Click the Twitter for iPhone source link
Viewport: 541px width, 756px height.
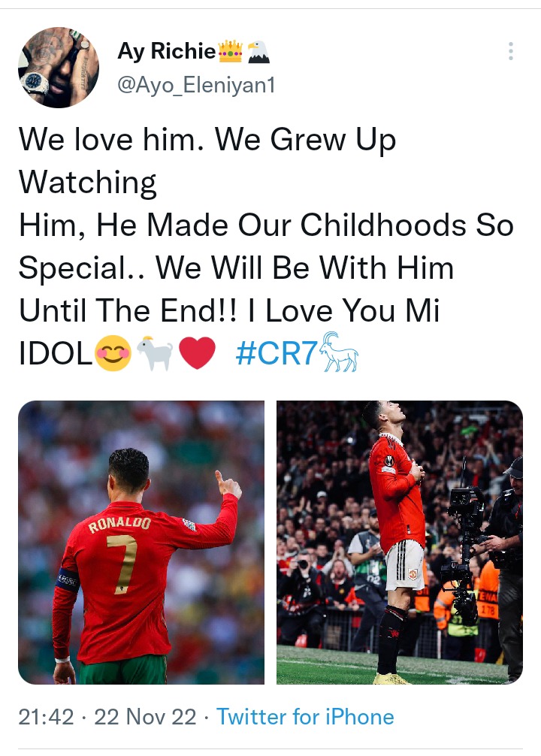click(x=305, y=716)
